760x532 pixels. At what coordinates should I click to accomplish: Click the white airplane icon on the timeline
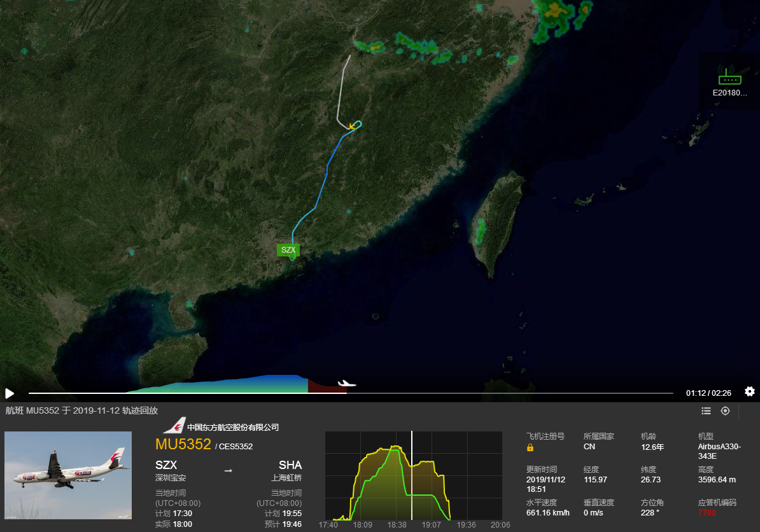click(346, 384)
